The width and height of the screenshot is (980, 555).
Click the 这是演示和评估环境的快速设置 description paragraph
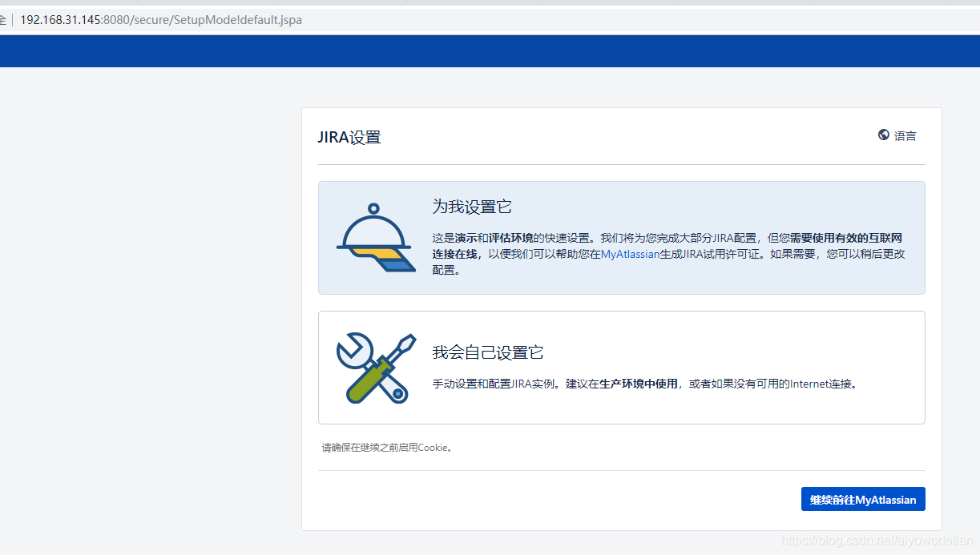[x=668, y=254]
